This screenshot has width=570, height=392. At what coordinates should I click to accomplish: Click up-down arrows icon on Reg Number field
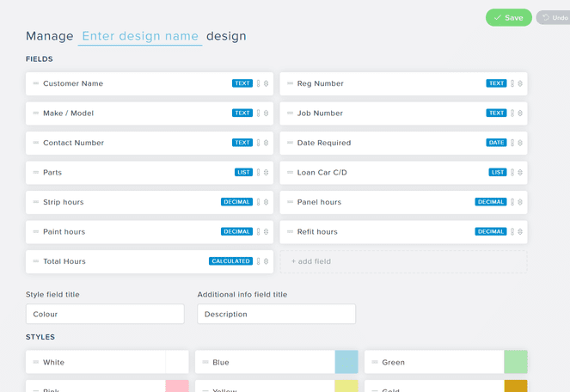(520, 84)
